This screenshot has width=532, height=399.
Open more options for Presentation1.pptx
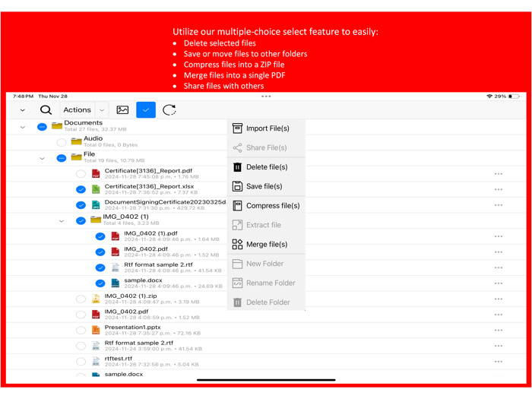click(499, 330)
